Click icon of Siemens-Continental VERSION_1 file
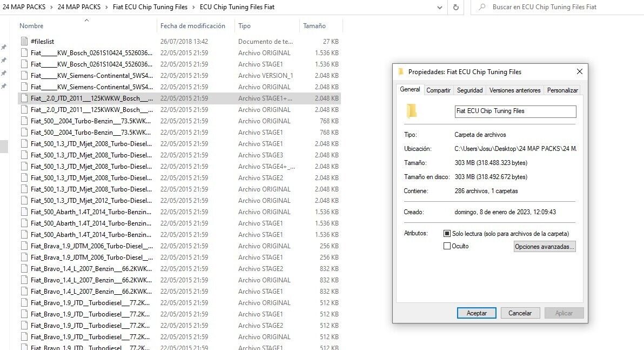The height and width of the screenshot is (350, 644). coord(24,76)
